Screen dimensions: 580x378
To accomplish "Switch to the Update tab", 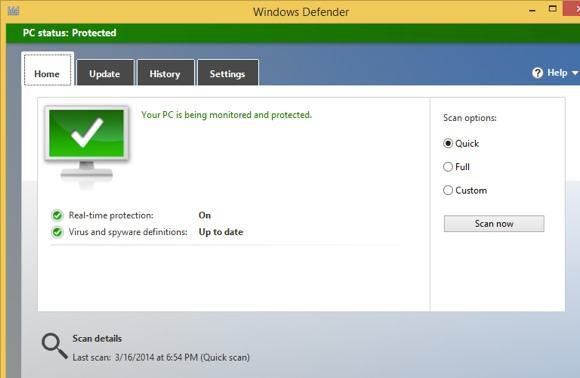I will point(105,73).
